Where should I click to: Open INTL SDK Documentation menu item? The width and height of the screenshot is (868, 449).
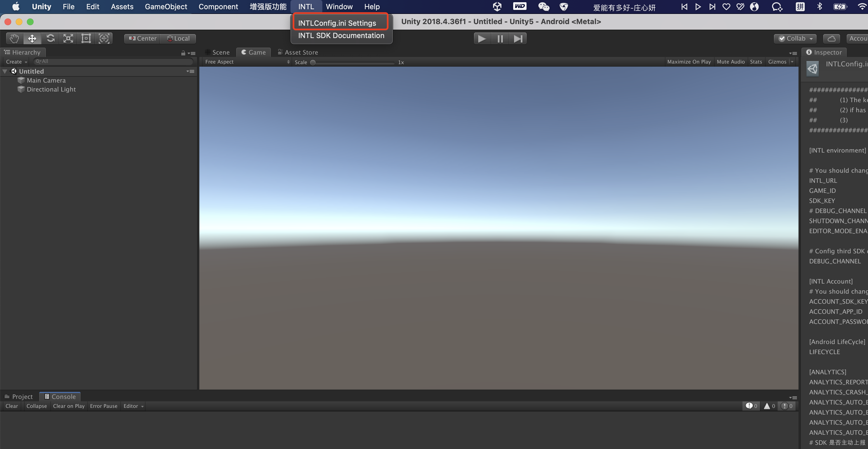341,35
